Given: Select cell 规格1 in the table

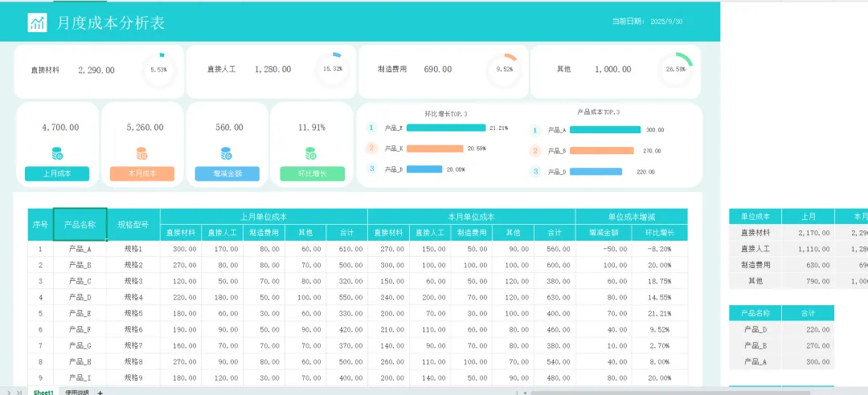Looking at the screenshot, I should point(133,249).
